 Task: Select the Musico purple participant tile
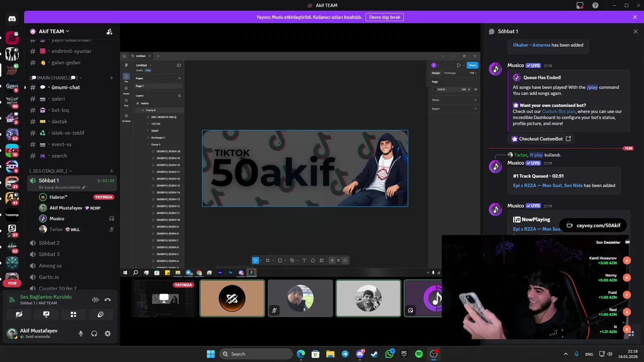pos(423,299)
